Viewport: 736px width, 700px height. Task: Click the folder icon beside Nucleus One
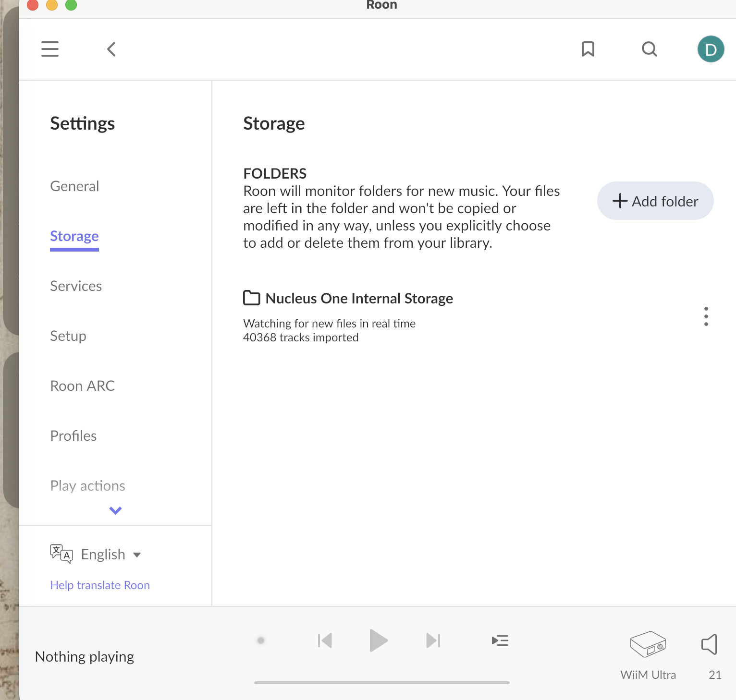[x=252, y=298]
